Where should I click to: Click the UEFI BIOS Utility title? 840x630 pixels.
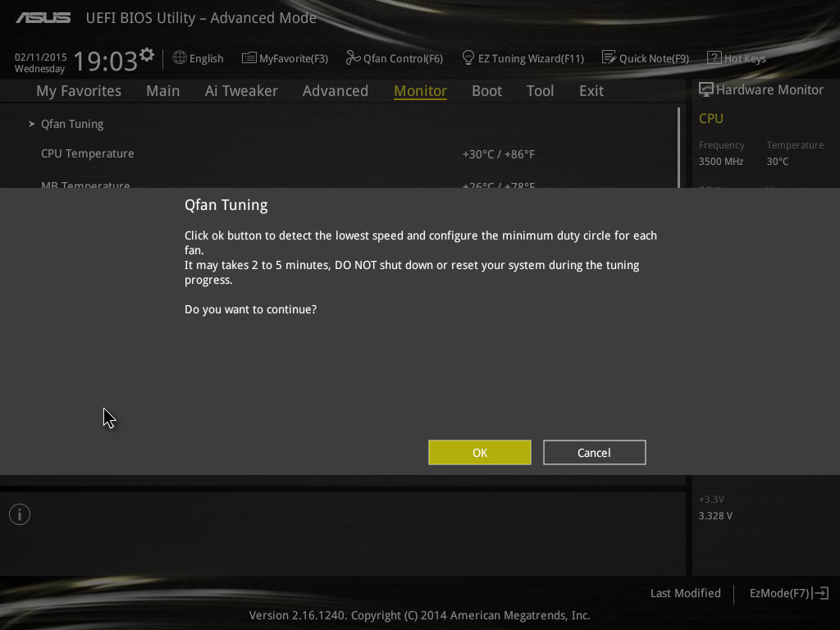(x=201, y=18)
